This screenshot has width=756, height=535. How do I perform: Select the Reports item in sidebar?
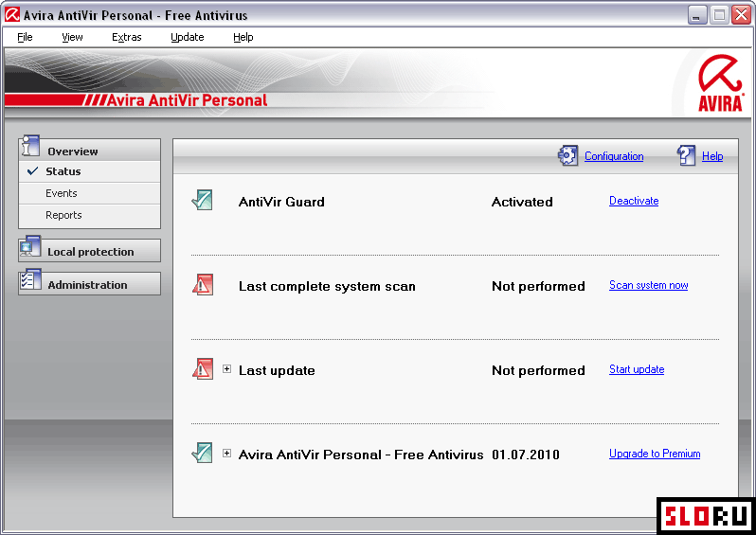(x=90, y=215)
